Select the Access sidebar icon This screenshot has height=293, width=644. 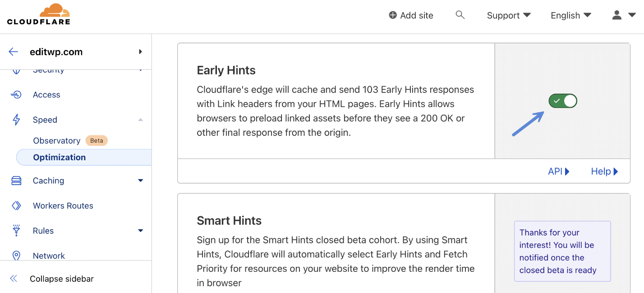pyautogui.click(x=16, y=94)
